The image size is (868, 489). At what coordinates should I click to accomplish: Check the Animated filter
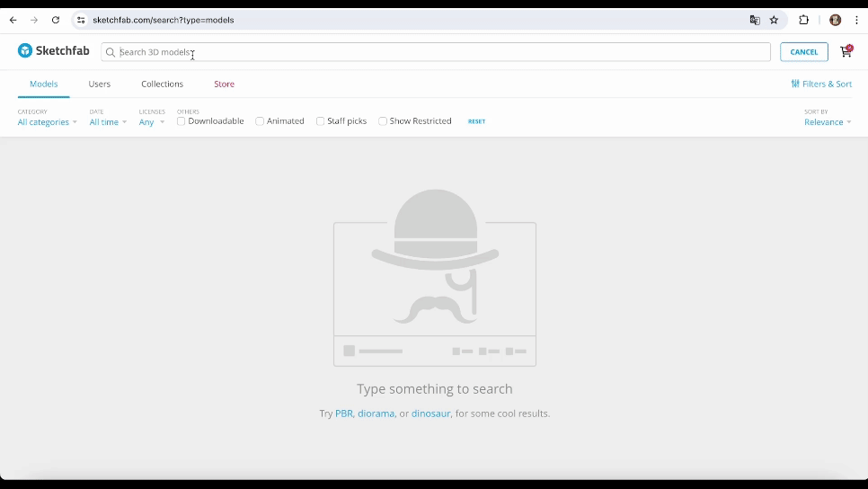click(260, 121)
